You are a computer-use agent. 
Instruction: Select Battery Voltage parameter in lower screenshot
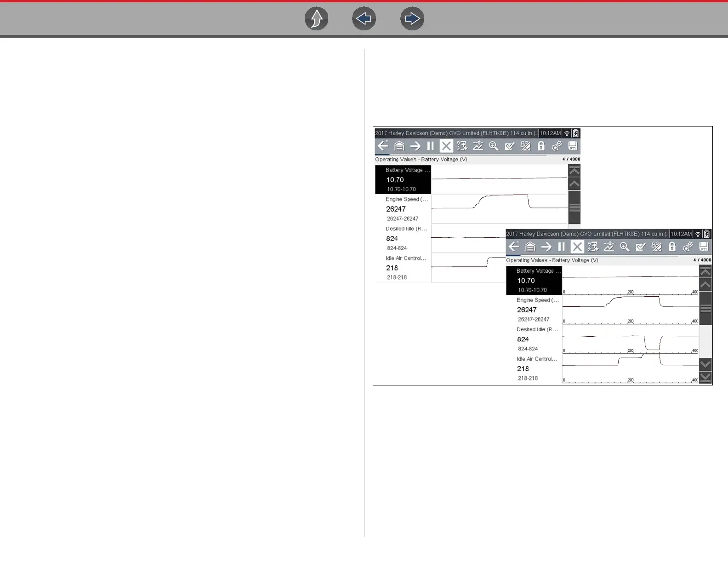coord(534,280)
